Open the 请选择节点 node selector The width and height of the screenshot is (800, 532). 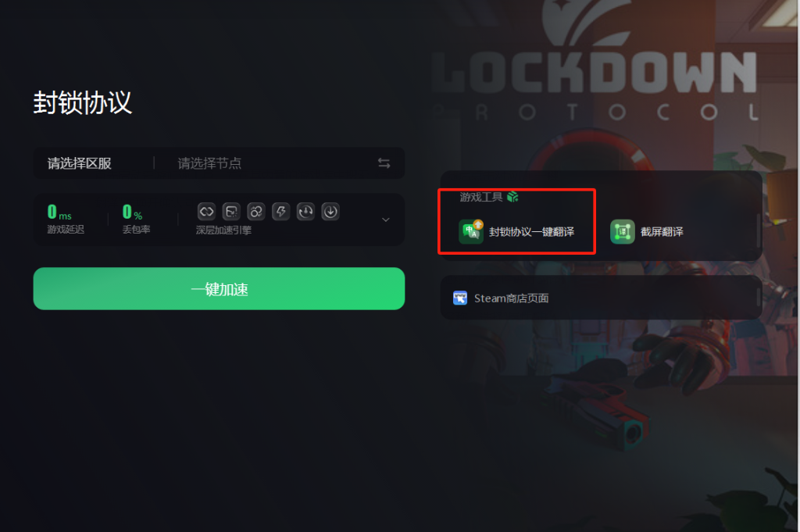(x=209, y=163)
